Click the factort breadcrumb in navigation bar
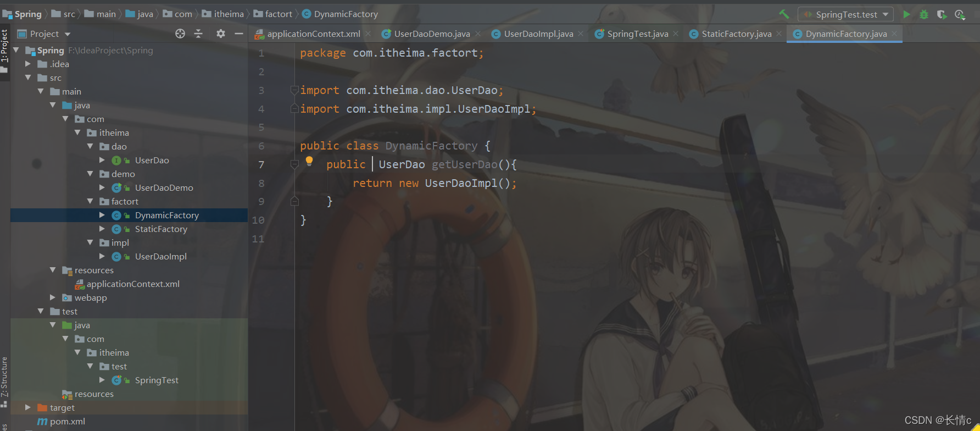Screen dimensions: 980x431 tap(273, 14)
